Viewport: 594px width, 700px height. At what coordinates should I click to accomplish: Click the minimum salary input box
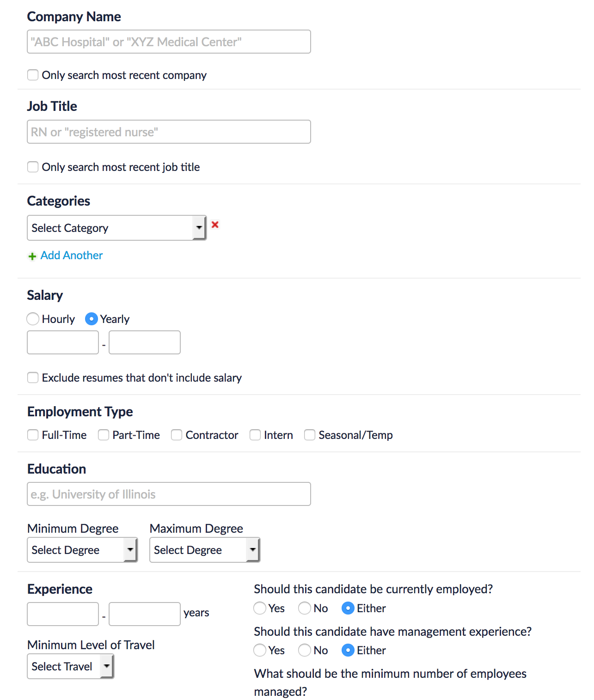click(63, 342)
